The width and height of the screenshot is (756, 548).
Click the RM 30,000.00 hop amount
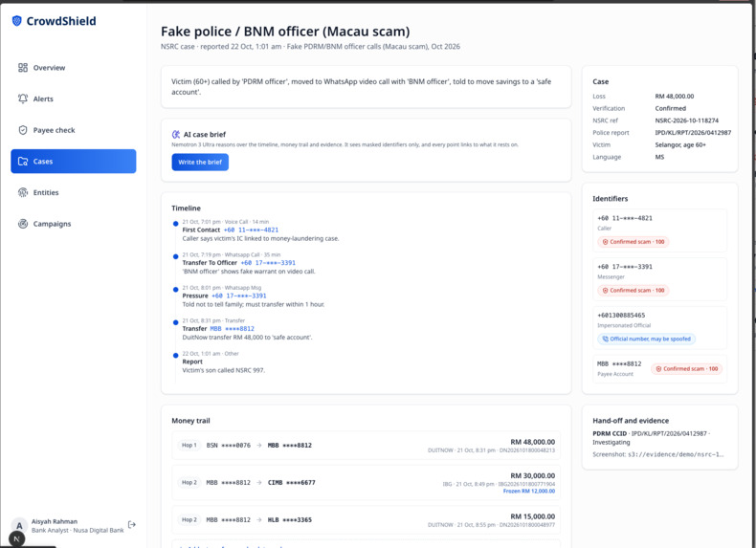click(x=532, y=475)
